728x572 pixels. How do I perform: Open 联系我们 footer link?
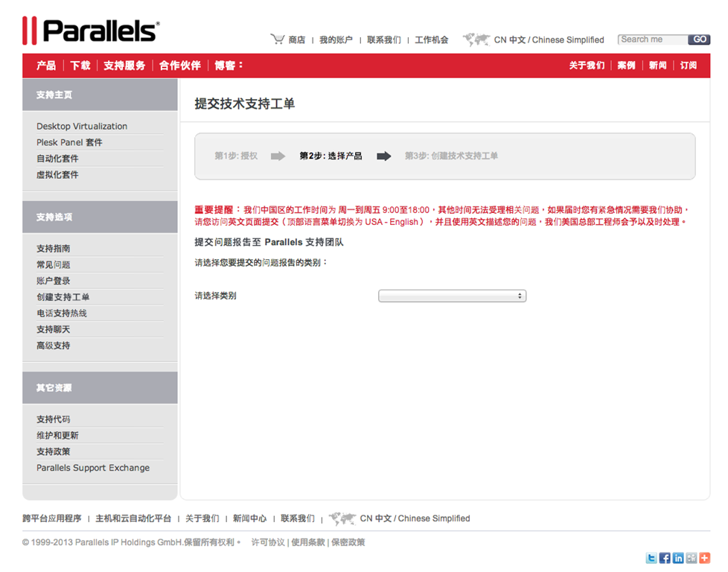[x=298, y=518]
